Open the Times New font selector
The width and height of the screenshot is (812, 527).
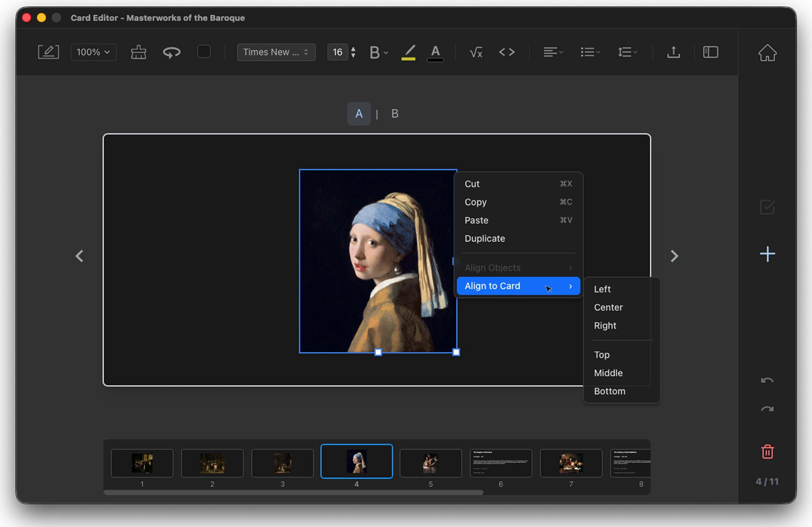(276, 52)
